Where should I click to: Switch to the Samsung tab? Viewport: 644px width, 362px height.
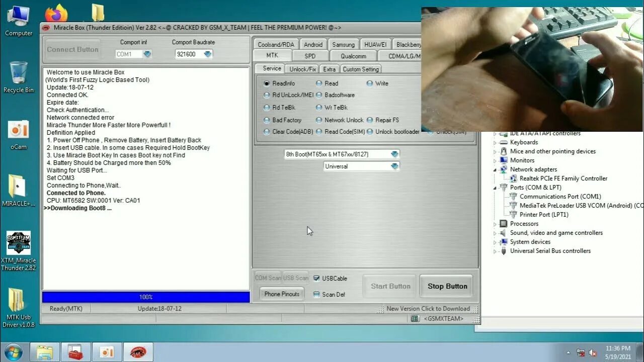[x=343, y=44]
